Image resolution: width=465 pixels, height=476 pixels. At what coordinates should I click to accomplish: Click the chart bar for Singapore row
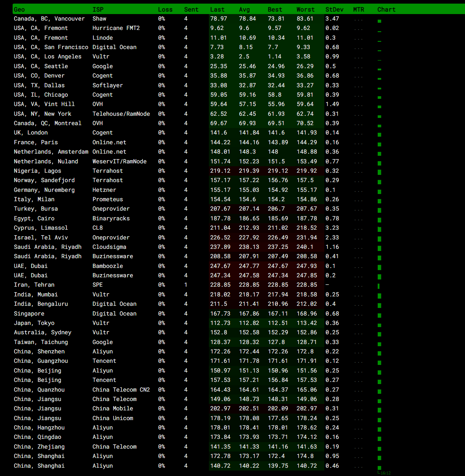point(380,315)
